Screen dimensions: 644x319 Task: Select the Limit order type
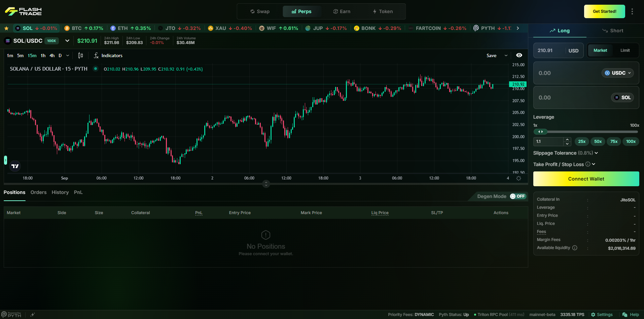625,50
